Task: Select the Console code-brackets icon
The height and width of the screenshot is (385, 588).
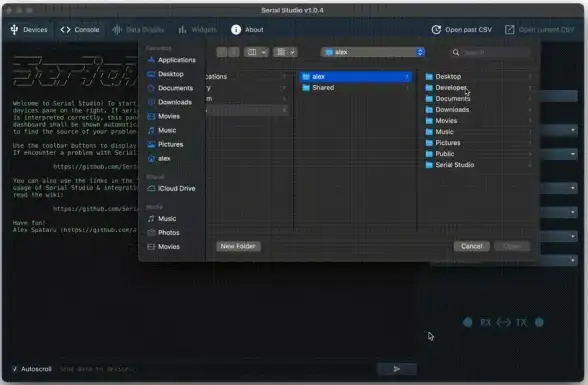Action: tap(65, 30)
